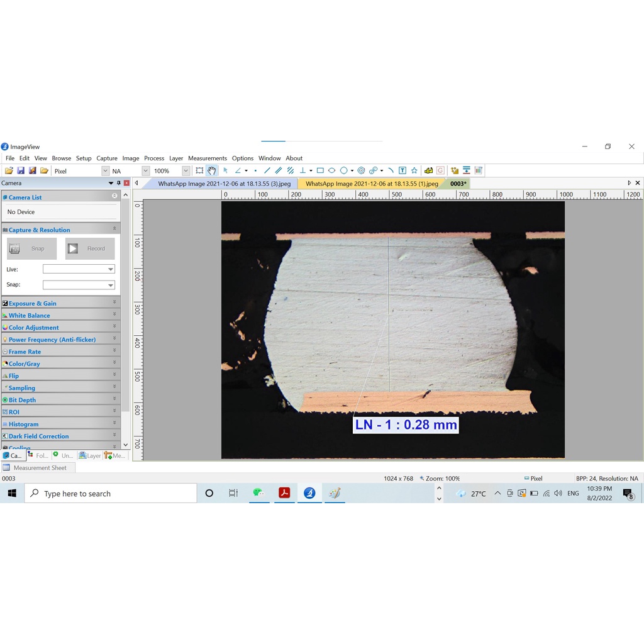Pin the Camera panel
The image size is (644, 644).
point(119,183)
